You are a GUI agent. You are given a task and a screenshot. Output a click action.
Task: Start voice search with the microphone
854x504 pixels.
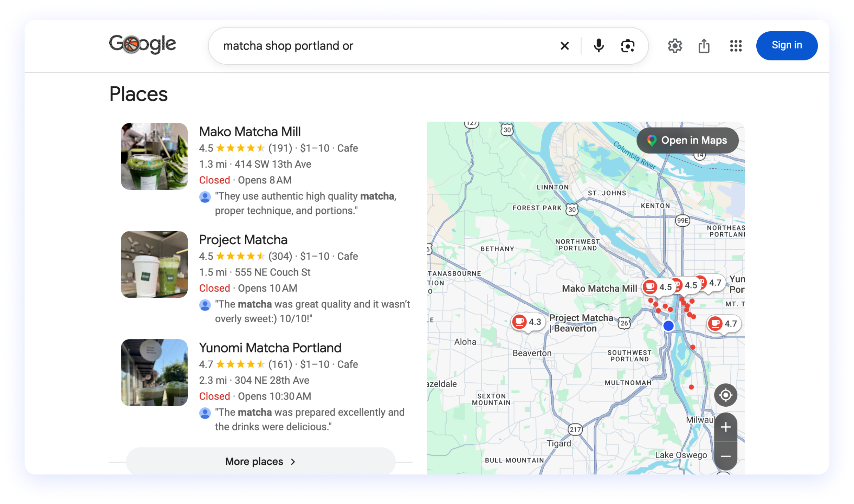(x=599, y=46)
